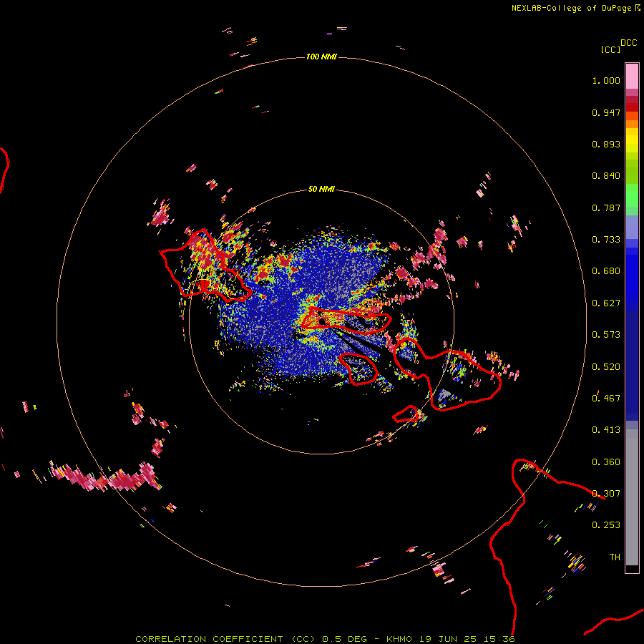The width and height of the screenshot is (644, 644).
Task: Click the KHMO station identifier in footer
Action: tap(399, 639)
